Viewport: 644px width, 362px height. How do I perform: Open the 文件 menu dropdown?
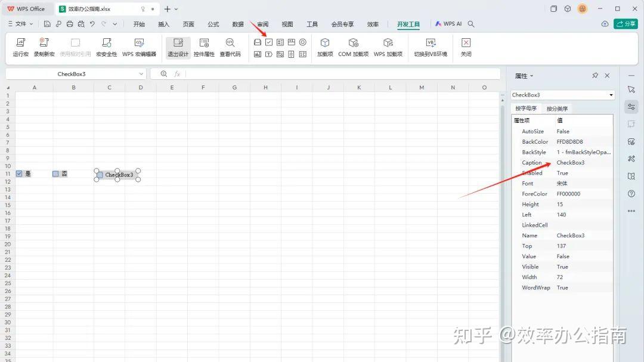(20, 24)
